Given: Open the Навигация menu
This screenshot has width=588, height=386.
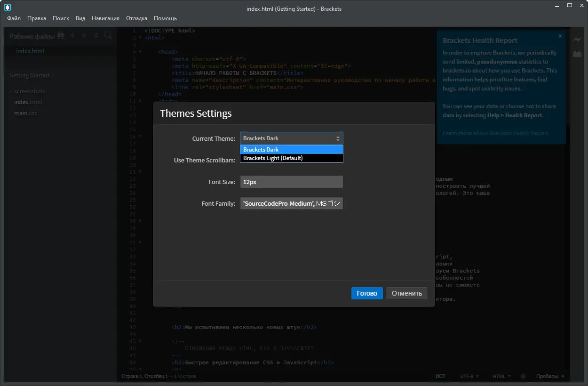Looking at the screenshot, I should [106, 18].
